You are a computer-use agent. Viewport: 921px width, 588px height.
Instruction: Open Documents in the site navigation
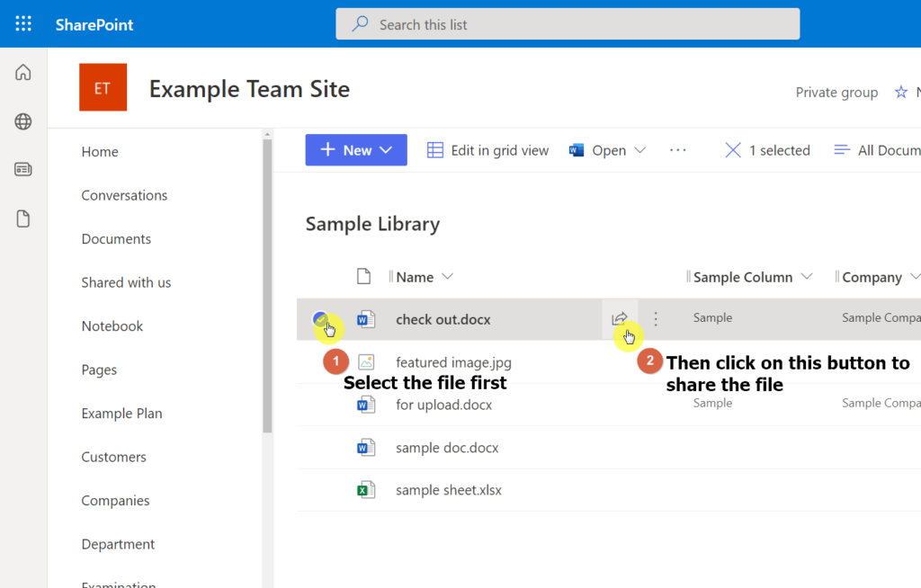[116, 238]
